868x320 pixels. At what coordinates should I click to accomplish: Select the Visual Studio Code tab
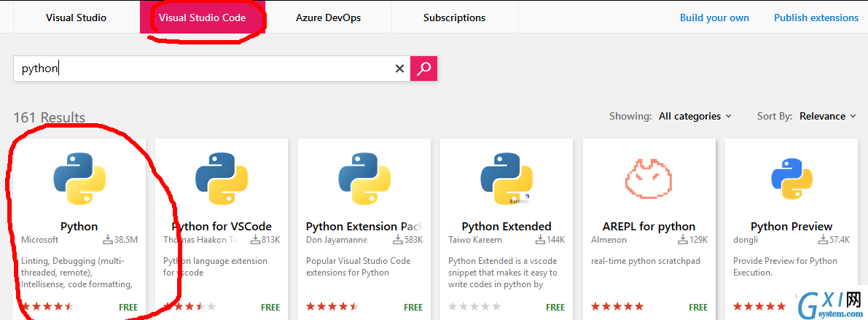[x=203, y=17]
